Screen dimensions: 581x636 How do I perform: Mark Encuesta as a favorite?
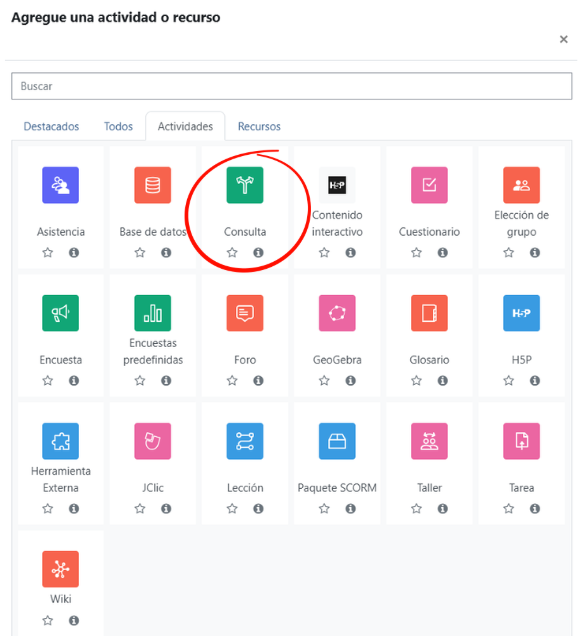(47, 380)
